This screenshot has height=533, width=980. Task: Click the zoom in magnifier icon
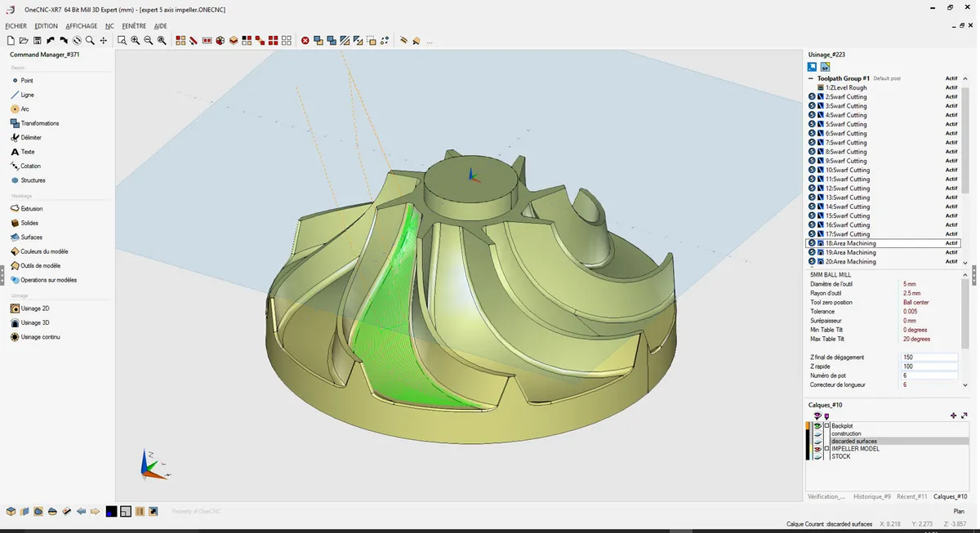point(135,40)
